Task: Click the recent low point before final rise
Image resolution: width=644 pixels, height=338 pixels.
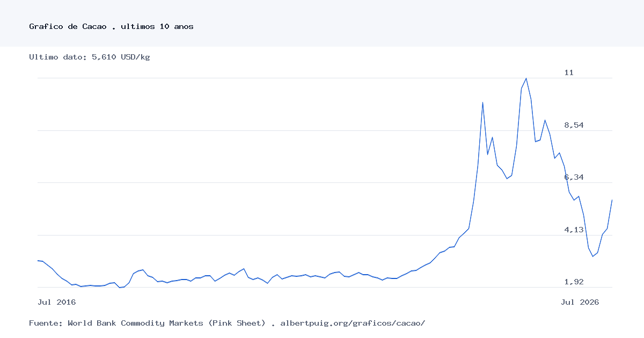Action: 593,256
